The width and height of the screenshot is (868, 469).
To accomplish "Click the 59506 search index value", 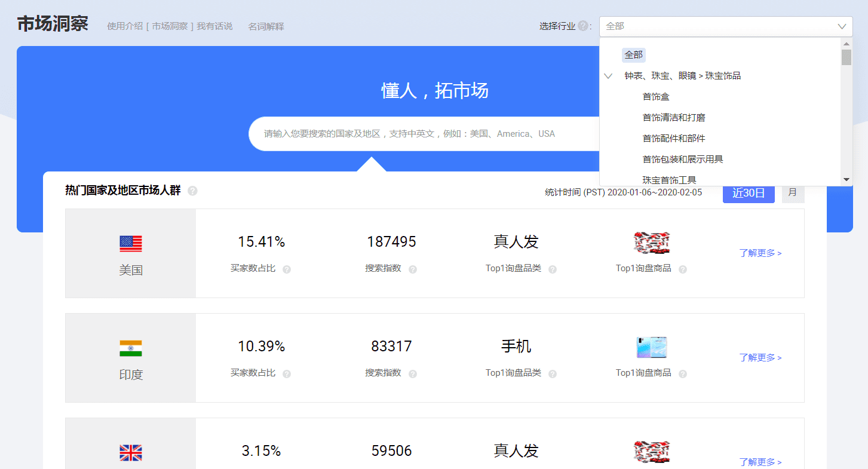I will (391, 451).
